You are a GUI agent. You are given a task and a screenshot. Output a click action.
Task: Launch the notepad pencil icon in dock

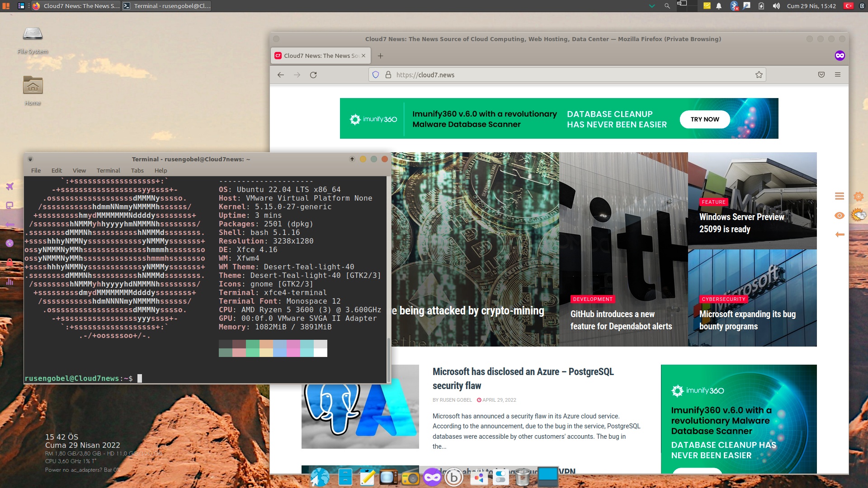pos(367,477)
